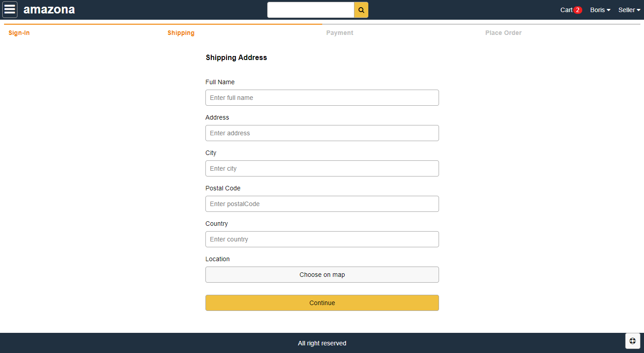644x353 pixels.
Task: Click the red cart count badge
Action: 578,10
